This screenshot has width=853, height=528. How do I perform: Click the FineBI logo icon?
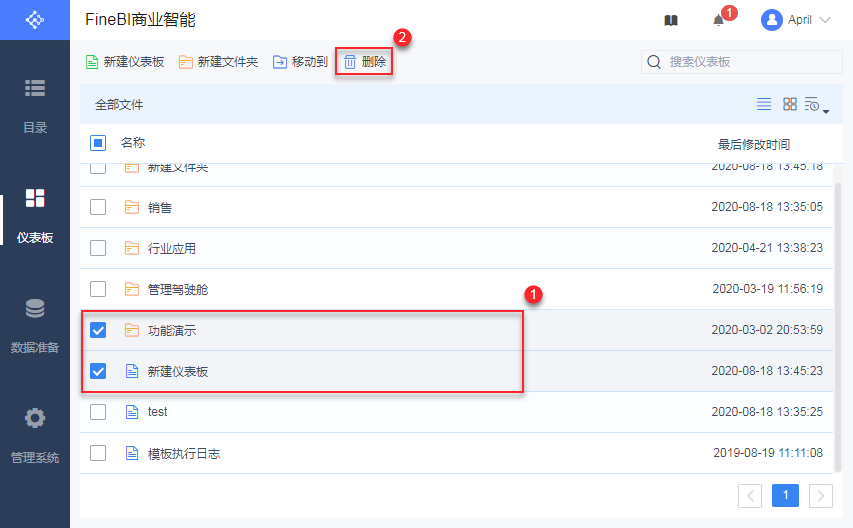point(35,20)
